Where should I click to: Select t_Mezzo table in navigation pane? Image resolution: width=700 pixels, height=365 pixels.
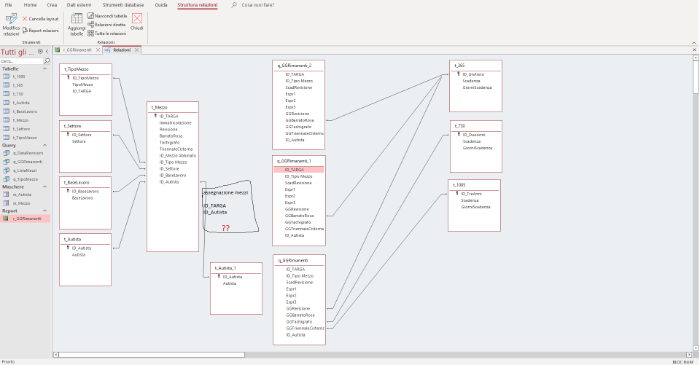point(21,120)
